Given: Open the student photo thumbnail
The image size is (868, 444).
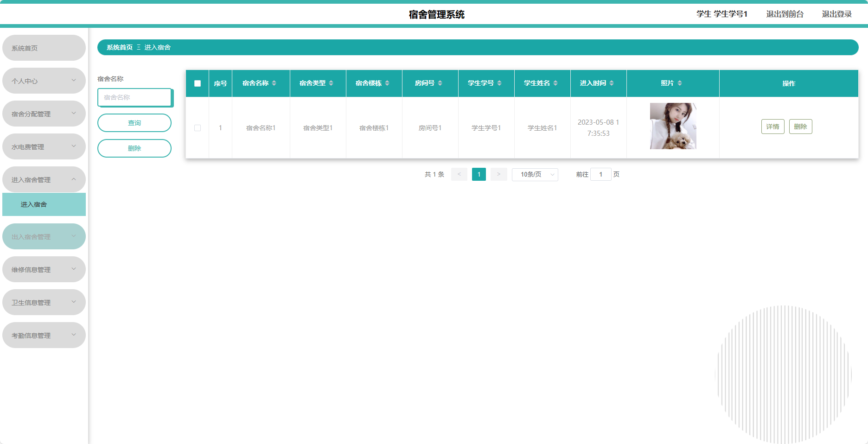Looking at the screenshot, I should click(x=673, y=126).
